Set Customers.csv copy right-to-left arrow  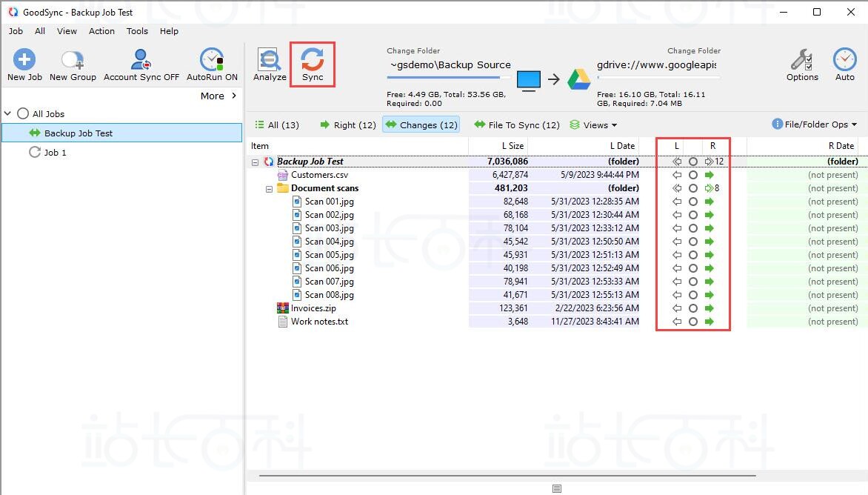pos(676,175)
